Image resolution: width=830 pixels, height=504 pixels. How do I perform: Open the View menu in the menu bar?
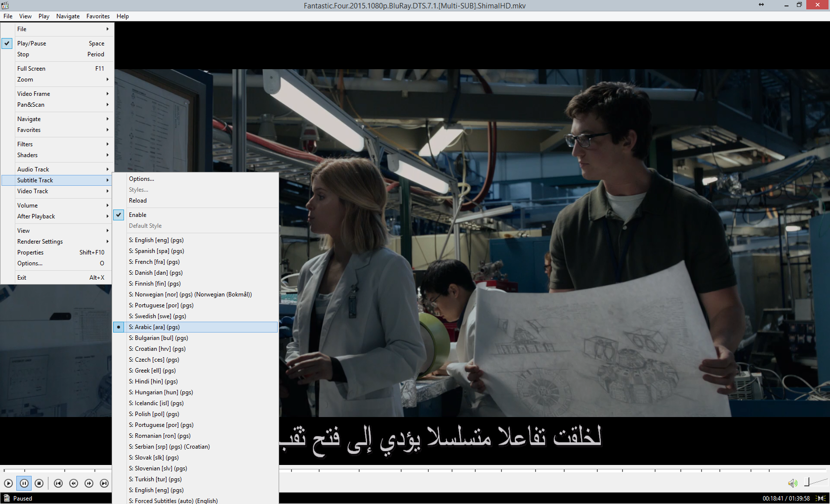click(x=25, y=16)
